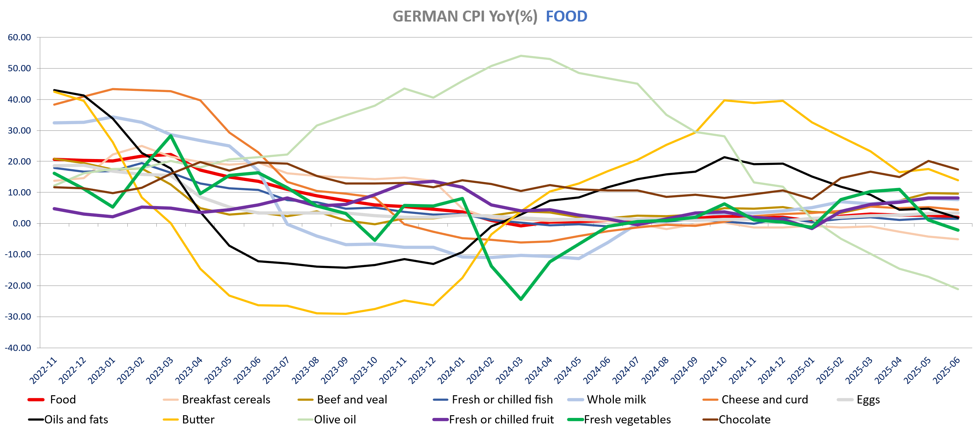Select the Oils and fats legend item
980x434 pixels.
click(76, 420)
